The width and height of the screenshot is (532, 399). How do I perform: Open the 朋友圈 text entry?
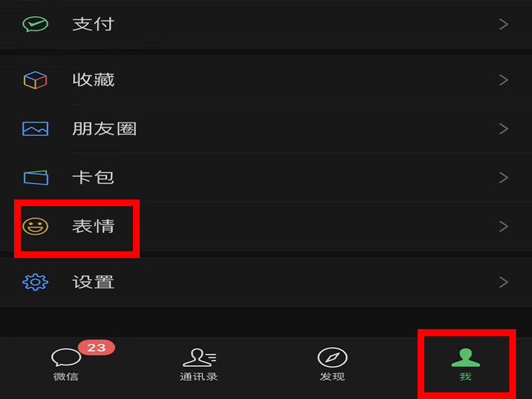tap(104, 129)
